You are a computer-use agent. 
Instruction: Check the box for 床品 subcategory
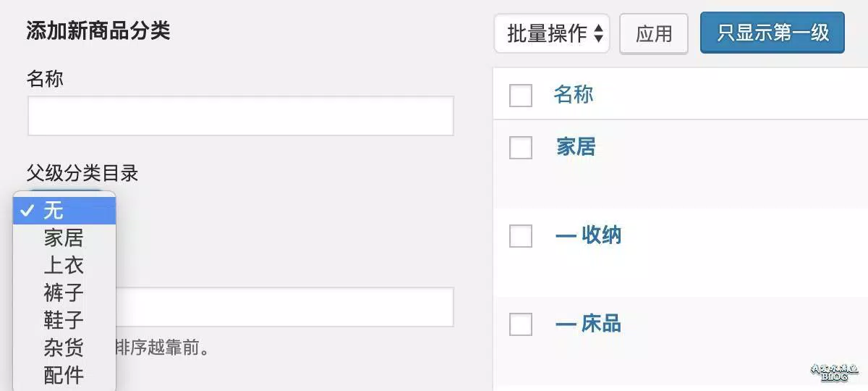click(521, 324)
